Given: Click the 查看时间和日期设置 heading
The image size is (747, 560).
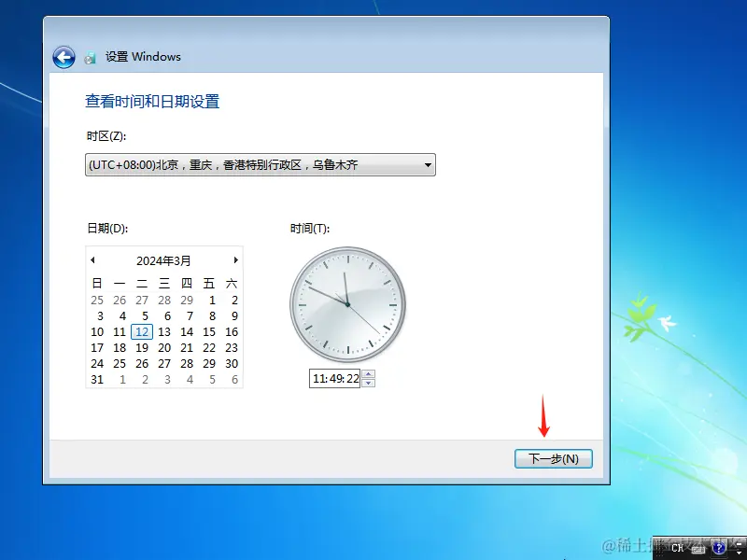Looking at the screenshot, I should tap(152, 102).
